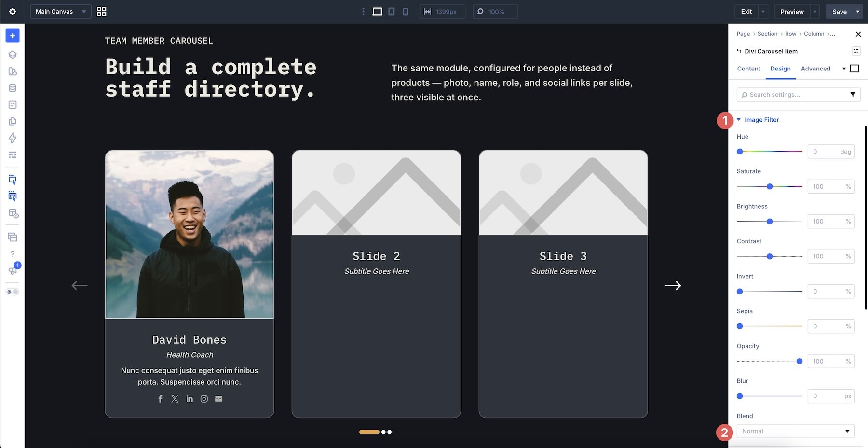Open the megaphone notifications icon

pyautogui.click(x=13, y=270)
